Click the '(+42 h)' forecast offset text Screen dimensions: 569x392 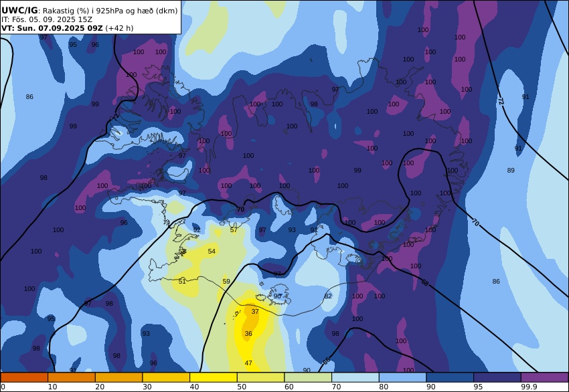click(119, 28)
